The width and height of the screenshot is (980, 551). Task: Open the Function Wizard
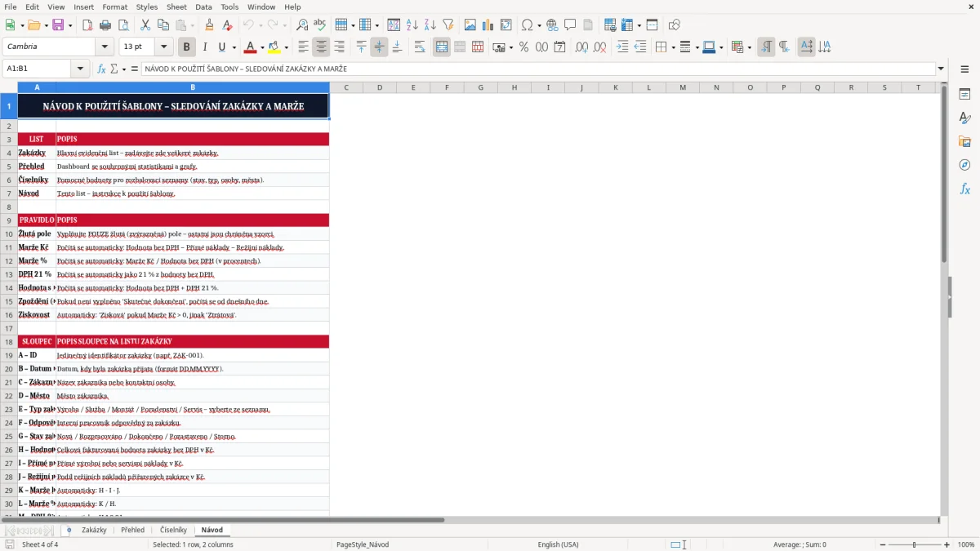(101, 69)
